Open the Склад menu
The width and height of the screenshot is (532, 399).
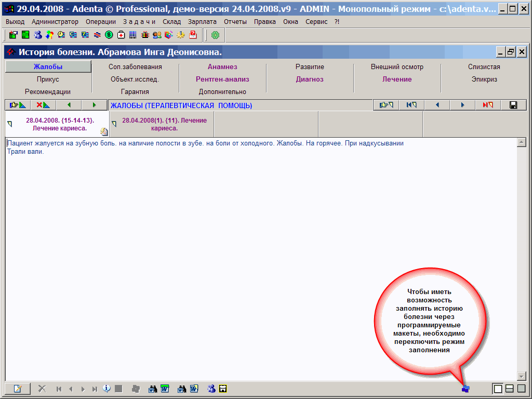tap(171, 22)
